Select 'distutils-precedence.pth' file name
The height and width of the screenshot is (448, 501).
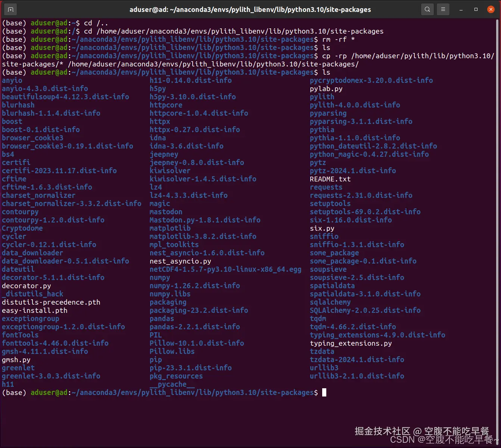coord(51,302)
